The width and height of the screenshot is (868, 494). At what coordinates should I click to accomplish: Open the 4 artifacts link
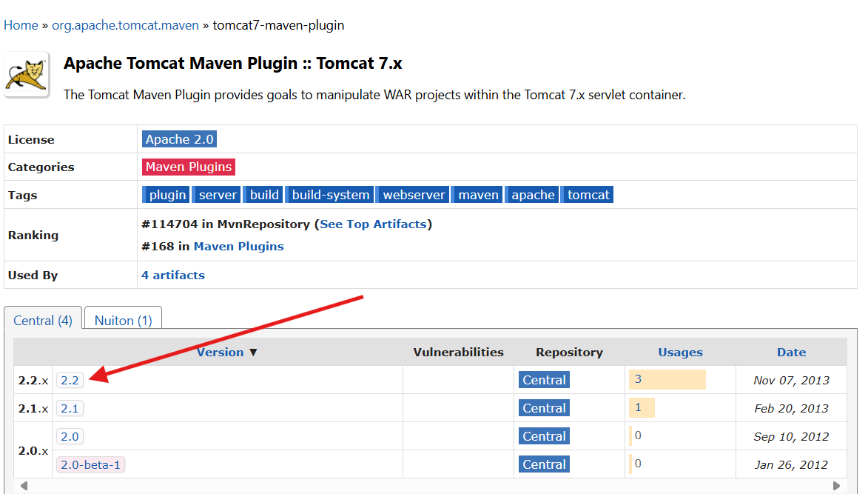[x=173, y=276]
